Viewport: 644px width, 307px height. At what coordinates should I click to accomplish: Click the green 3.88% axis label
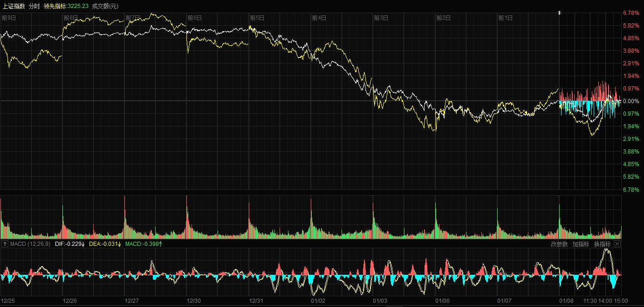[x=631, y=152]
